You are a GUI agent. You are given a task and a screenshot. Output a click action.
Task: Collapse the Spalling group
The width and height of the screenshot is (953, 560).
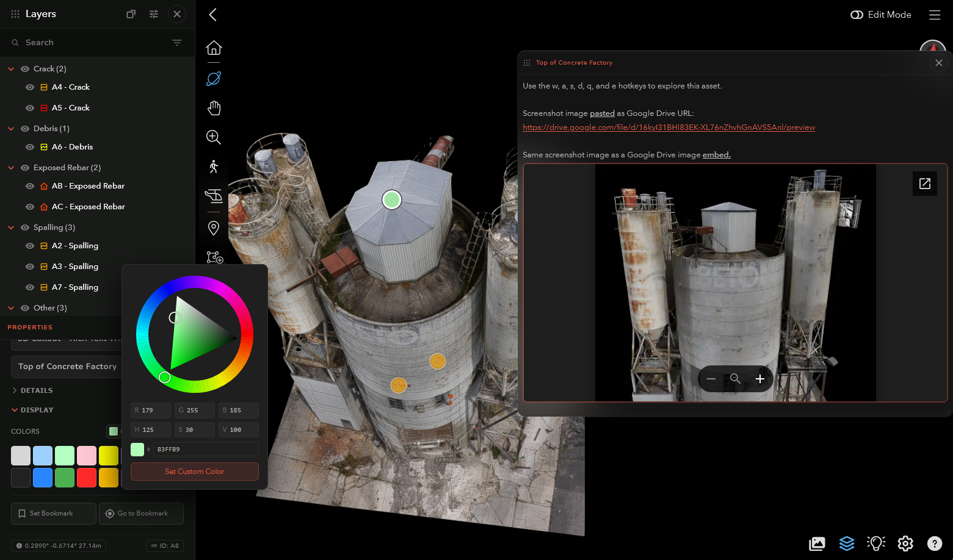11,228
